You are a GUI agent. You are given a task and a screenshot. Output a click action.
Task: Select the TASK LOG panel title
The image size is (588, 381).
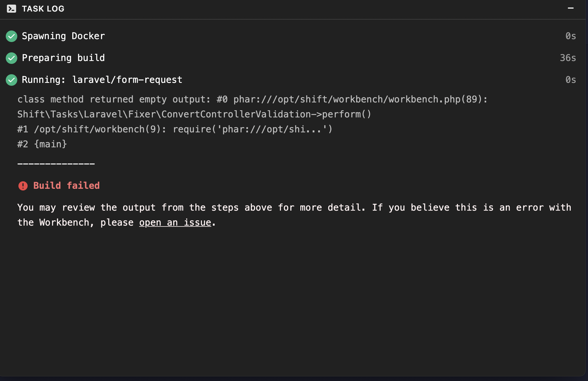click(x=43, y=9)
